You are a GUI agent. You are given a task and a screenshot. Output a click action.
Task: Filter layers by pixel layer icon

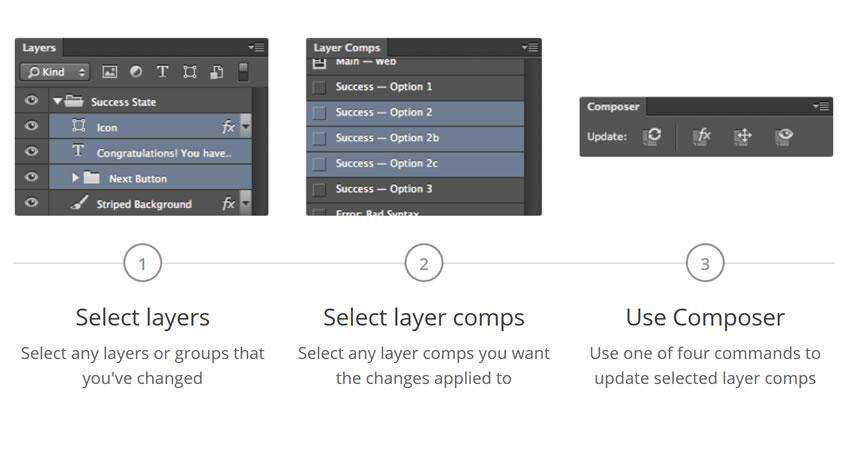point(110,72)
